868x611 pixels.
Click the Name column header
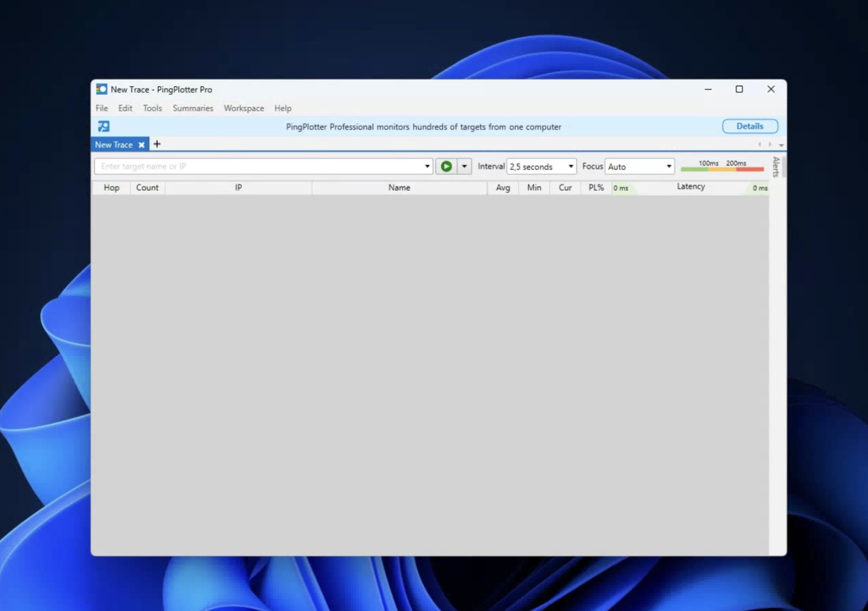399,188
